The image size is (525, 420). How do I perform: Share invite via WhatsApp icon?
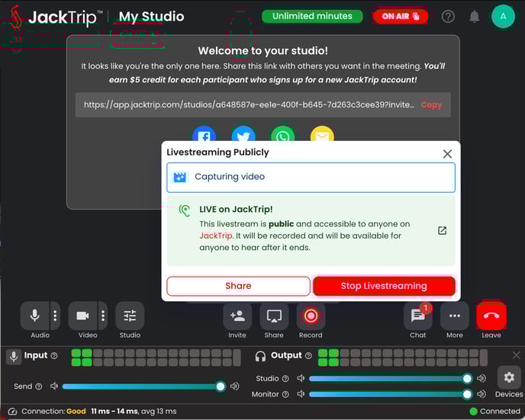(282, 135)
